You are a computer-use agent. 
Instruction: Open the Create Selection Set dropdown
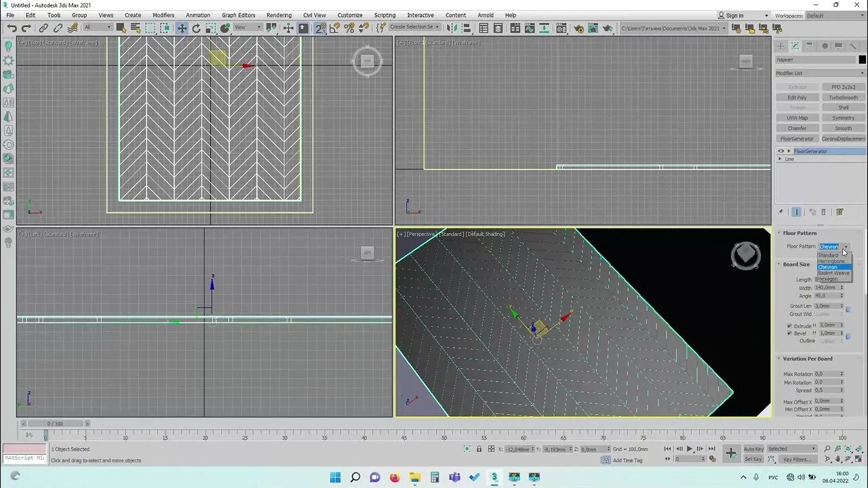pyautogui.click(x=414, y=28)
